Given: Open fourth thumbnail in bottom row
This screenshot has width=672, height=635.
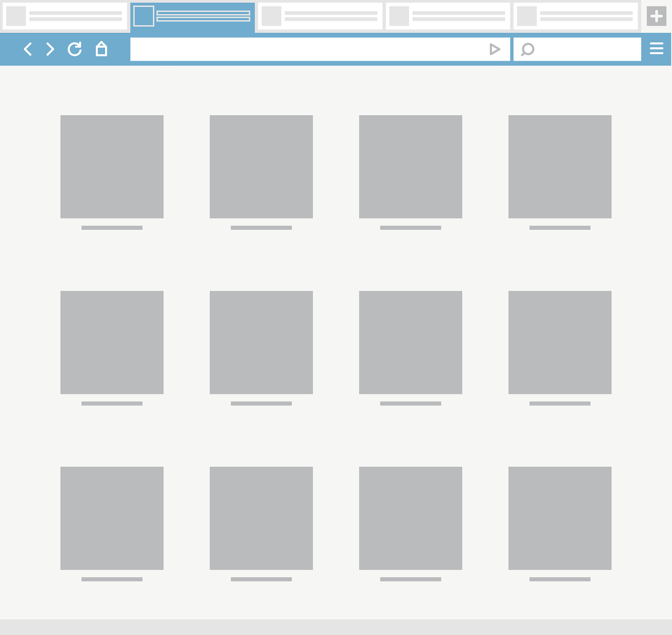Looking at the screenshot, I should [x=560, y=518].
